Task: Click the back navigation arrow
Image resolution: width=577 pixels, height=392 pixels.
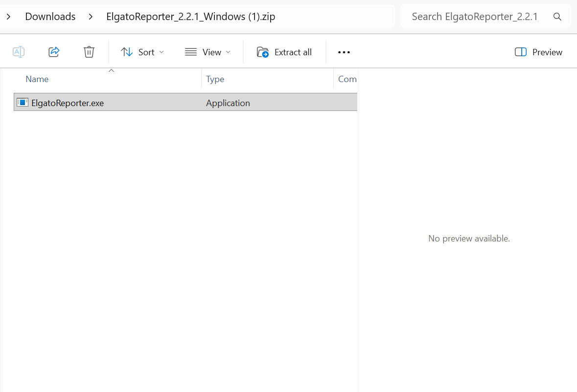Action: click(x=8, y=16)
